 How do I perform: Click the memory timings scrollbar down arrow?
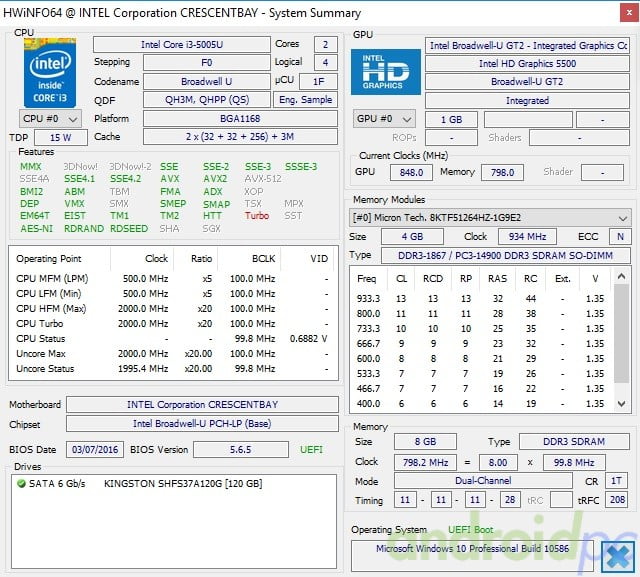(x=621, y=404)
